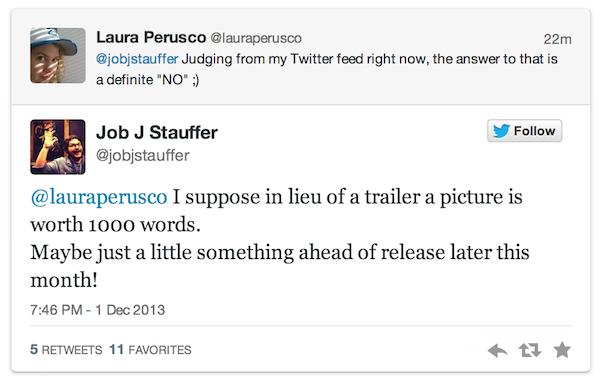
Task: Follow Job J Stauffer
Action: (524, 131)
